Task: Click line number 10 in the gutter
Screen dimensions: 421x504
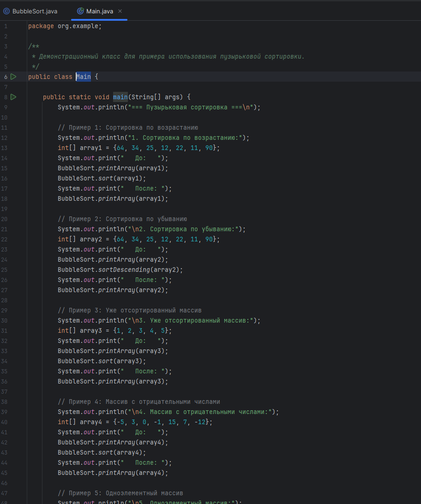Action: 4,118
